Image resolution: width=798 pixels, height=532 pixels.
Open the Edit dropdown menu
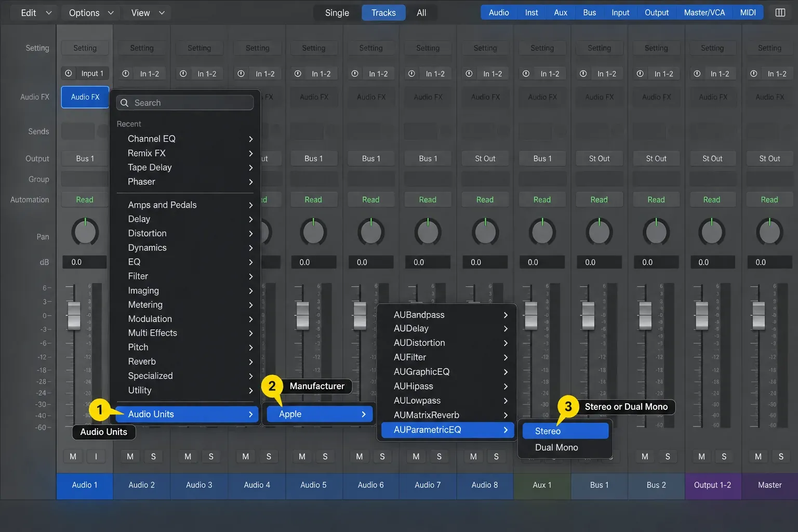coord(35,12)
